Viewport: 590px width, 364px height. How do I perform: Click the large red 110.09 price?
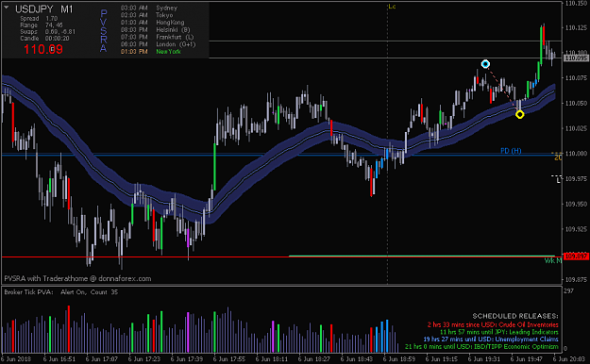[x=43, y=49]
